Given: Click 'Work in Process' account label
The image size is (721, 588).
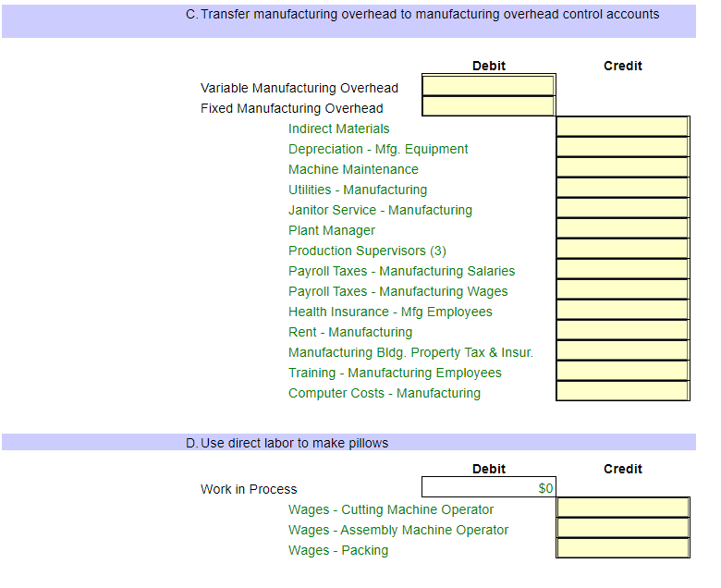Looking at the screenshot, I should 249,489.
